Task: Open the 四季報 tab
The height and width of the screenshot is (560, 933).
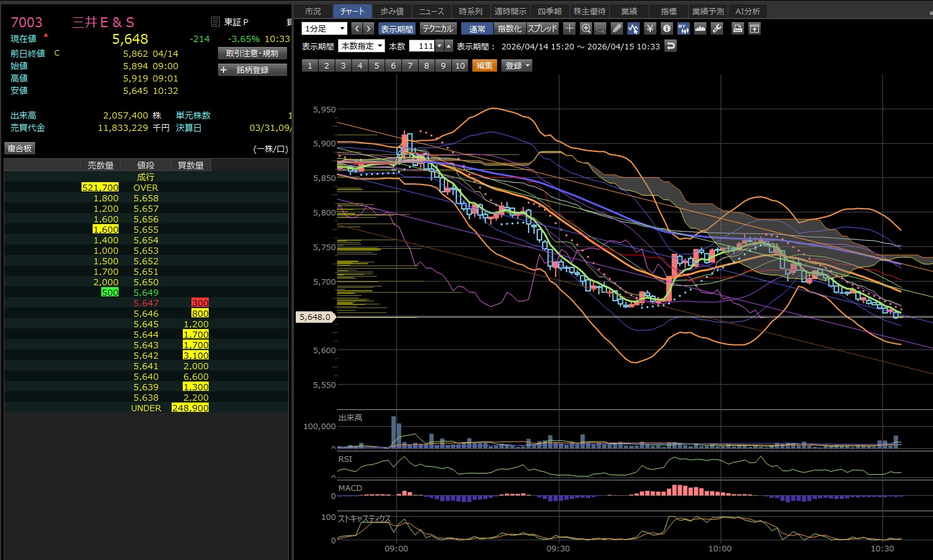Action: click(x=549, y=11)
